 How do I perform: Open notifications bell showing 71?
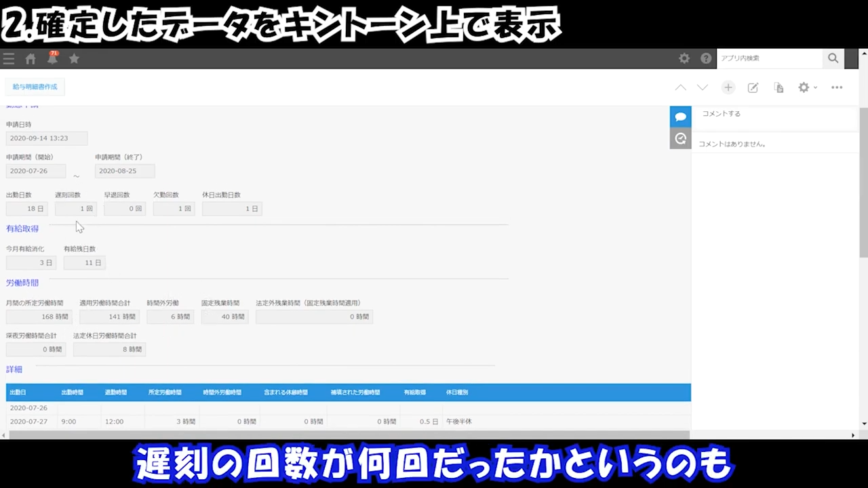[52, 59]
